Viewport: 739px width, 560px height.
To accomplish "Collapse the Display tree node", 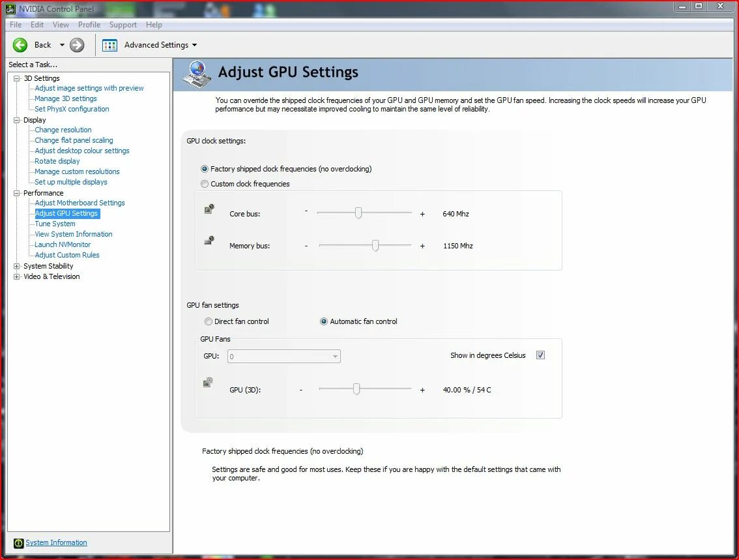I will [x=16, y=120].
